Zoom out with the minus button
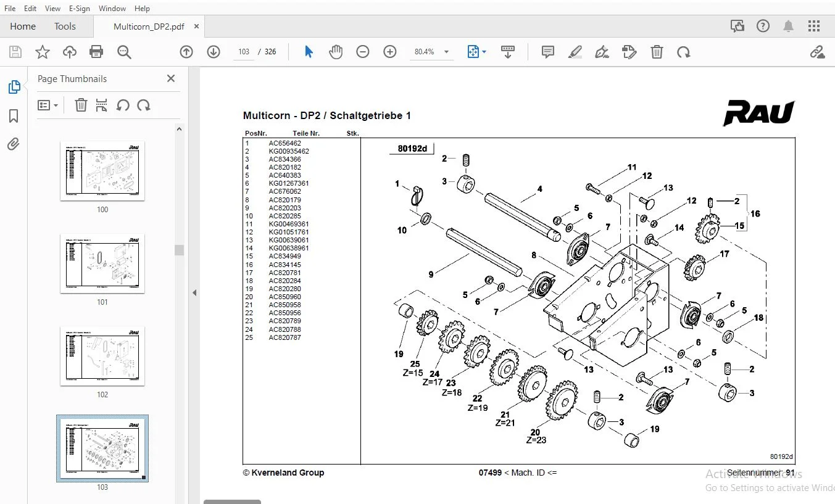The image size is (835, 504). [363, 52]
